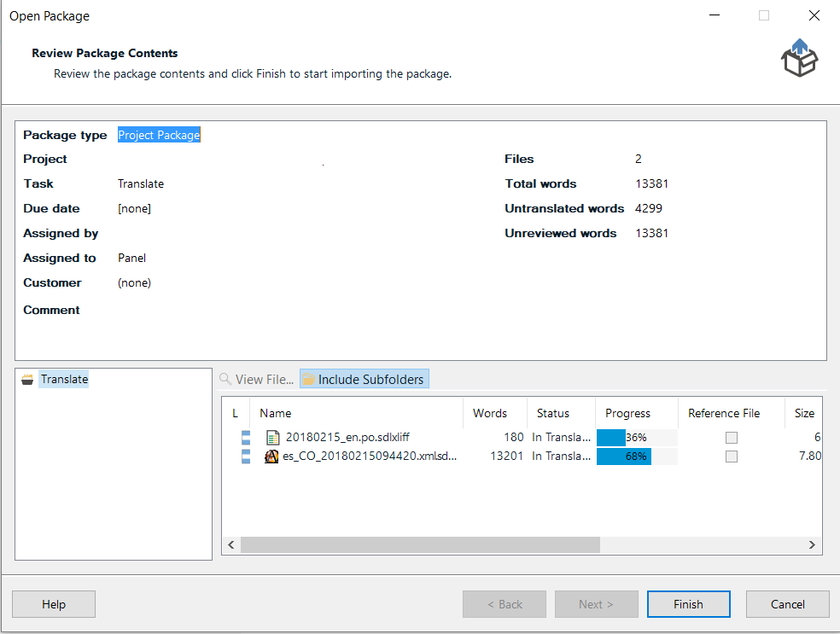Click word count 13201
The height and width of the screenshot is (634, 840).
(x=506, y=457)
